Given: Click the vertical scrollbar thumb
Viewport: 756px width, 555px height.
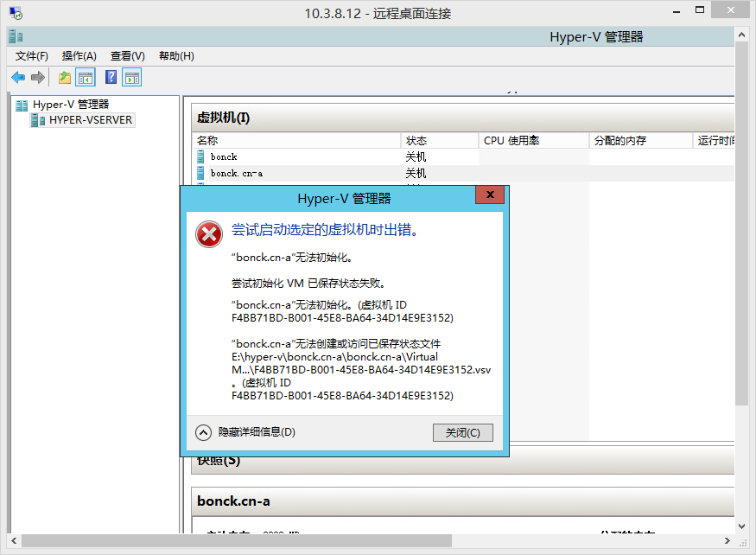Looking at the screenshot, I should pyautogui.click(x=741, y=224).
